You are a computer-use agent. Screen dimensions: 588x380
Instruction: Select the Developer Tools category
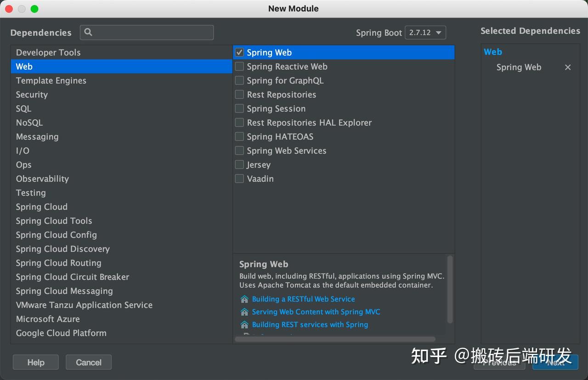pos(48,52)
